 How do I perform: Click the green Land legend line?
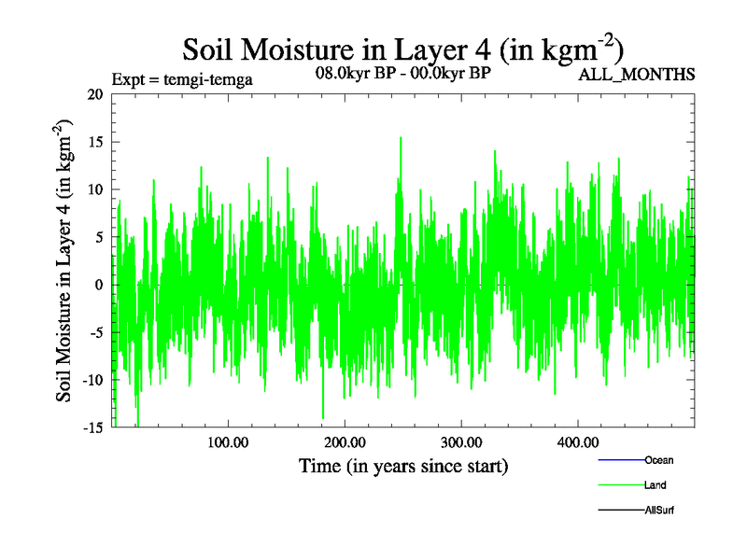coord(620,485)
